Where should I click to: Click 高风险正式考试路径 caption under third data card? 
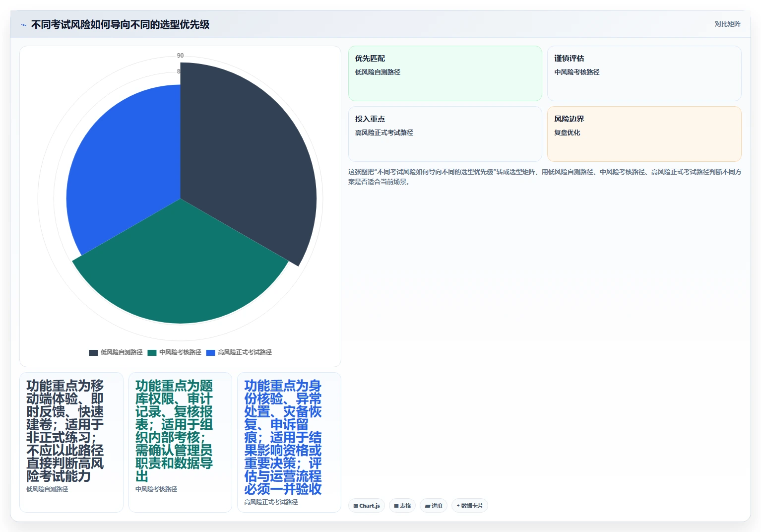click(271, 502)
